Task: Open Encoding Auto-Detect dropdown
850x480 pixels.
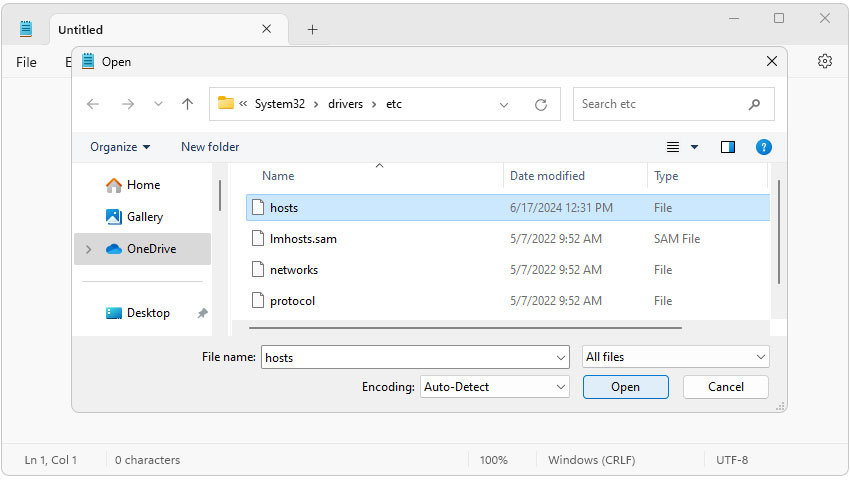Action: point(494,387)
